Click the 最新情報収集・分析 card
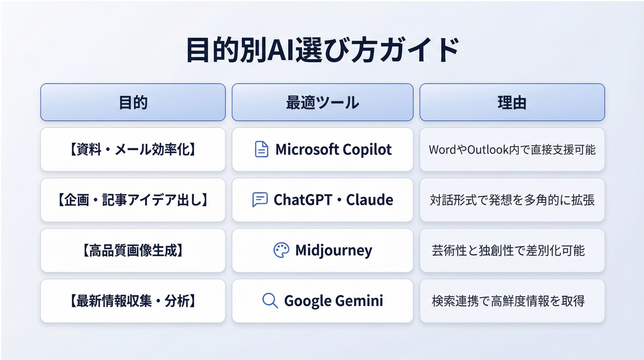 click(133, 301)
